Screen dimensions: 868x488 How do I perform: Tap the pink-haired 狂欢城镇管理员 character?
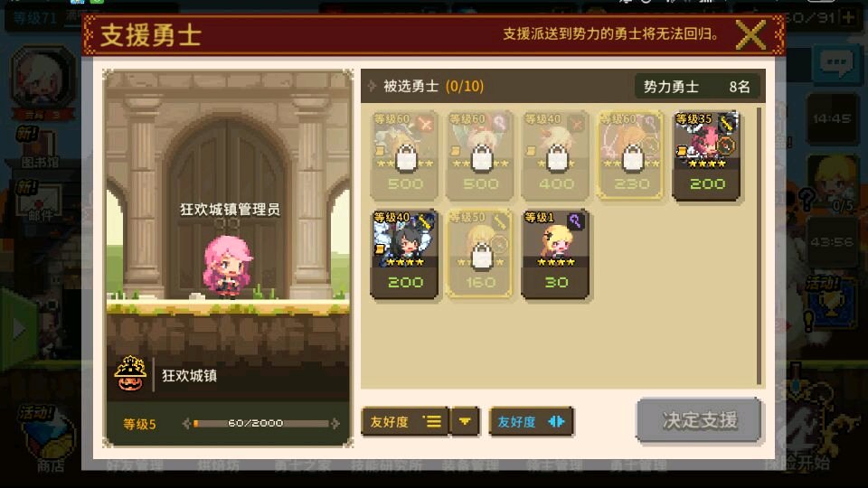(x=226, y=266)
